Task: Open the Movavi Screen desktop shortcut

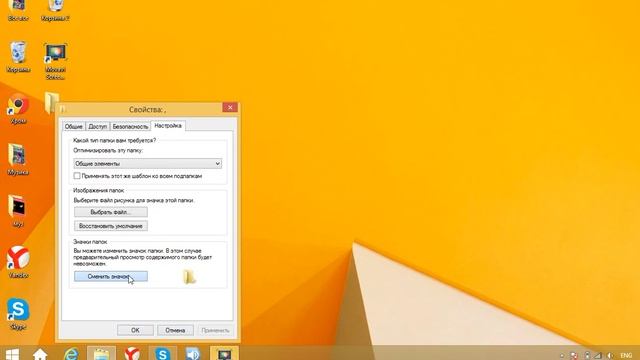Action: pos(55,60)
